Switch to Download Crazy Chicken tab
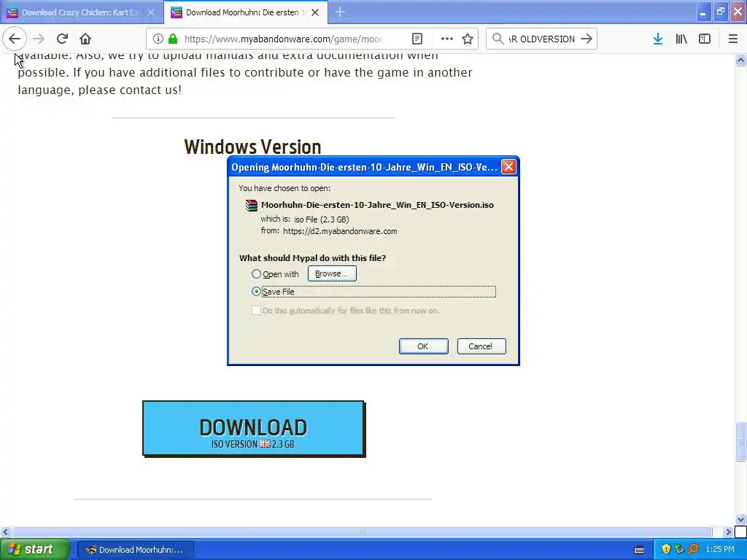The height and width of the screenshot is (560, 747). [82, 12]
